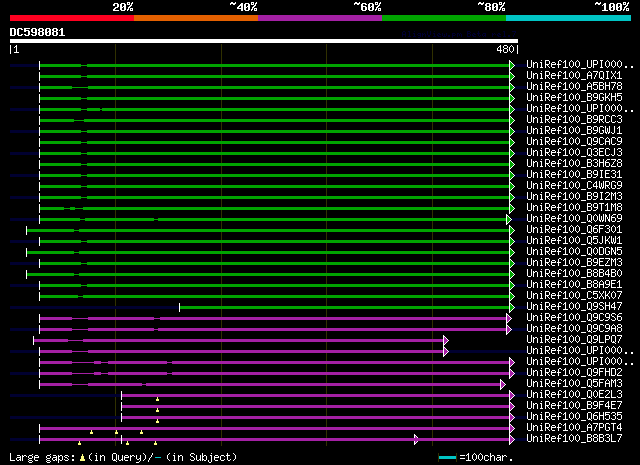Select the UniRef100_B3H6Z8 label
640x465 pixels.
(574, 164)
